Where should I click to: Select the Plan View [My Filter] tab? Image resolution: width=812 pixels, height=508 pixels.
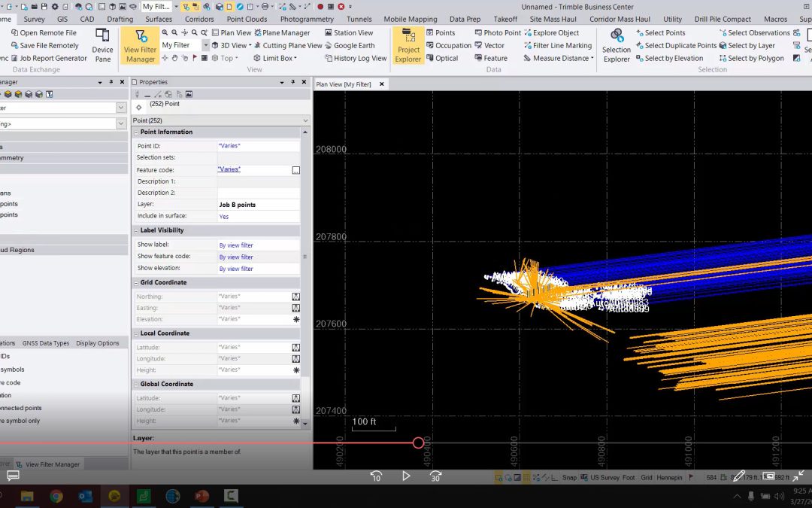pyautogui.click(x=344, y=84)
